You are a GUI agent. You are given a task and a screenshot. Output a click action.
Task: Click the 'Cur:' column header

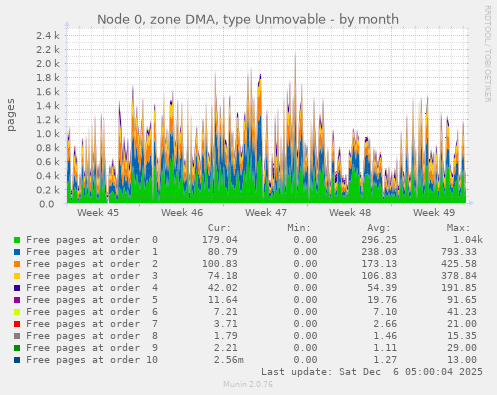[219, 228]
